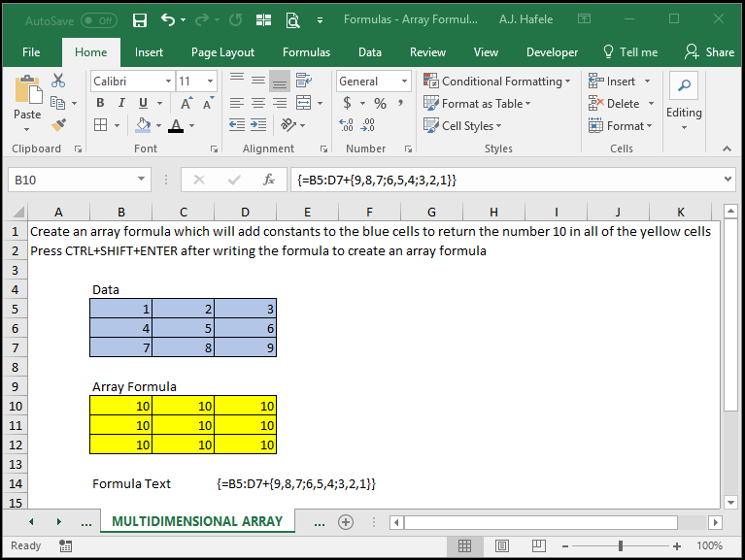Switch to Page Layout tab
745x560 pixels.
[222, 52]
